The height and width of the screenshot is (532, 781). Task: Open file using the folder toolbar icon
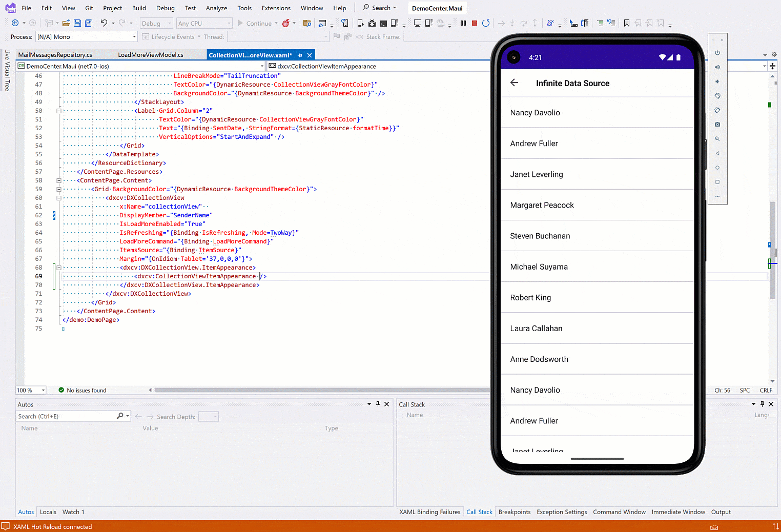coord(66,23)
